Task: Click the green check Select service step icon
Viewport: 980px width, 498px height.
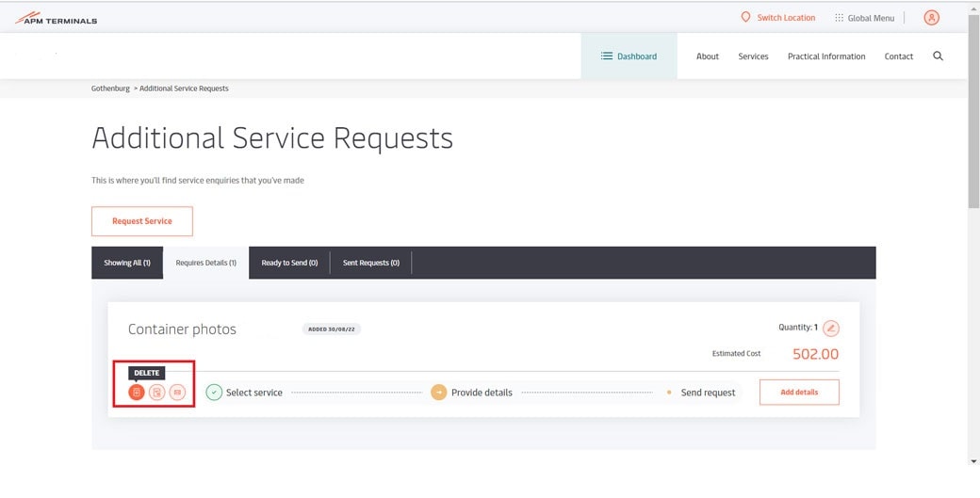Action: coord(214,393)
